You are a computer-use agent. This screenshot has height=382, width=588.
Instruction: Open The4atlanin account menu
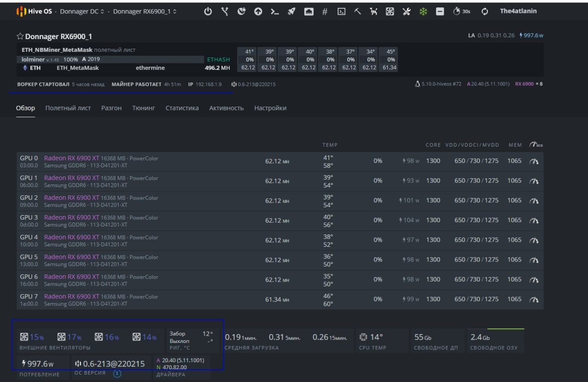click(518, 11)
